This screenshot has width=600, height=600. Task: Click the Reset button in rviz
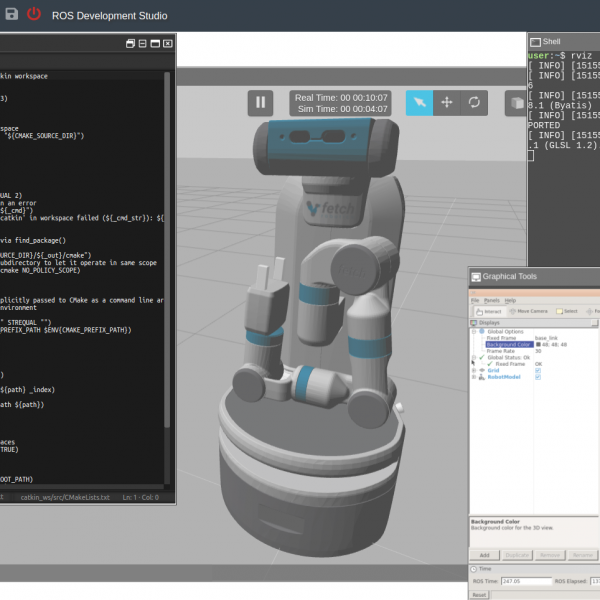(x=479, y=595)
